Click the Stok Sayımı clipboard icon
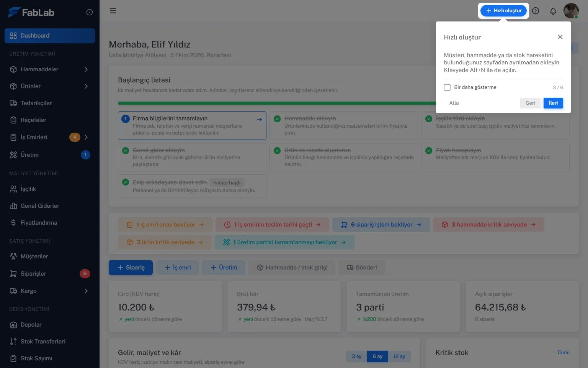Screen dimensions: 588x368 (13, 358)
